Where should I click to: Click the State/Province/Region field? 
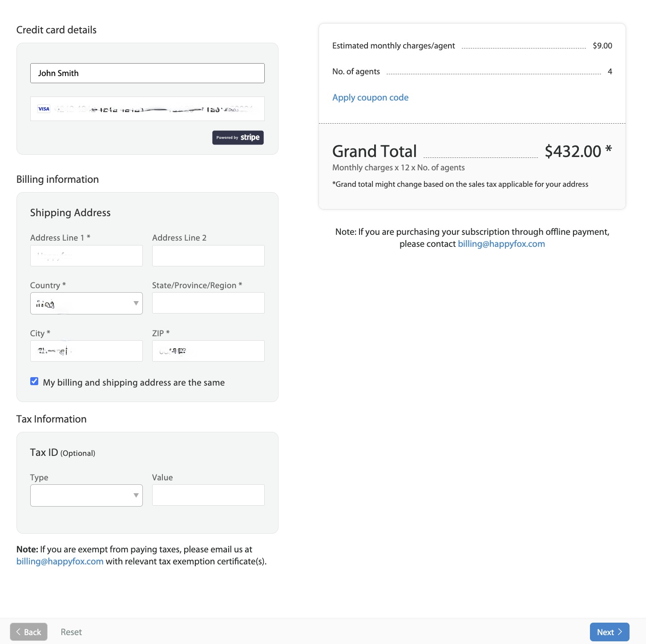(x=208, y=303)
